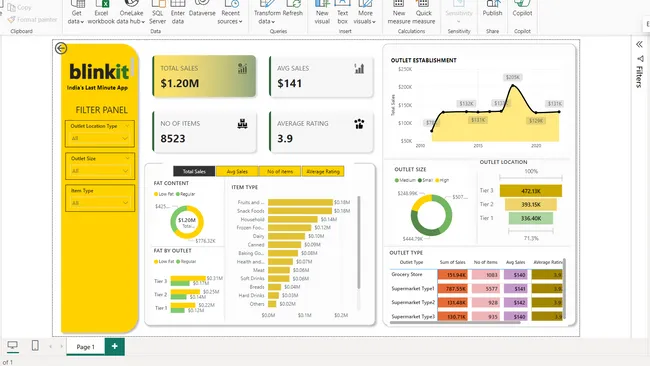Image resolution: width=650 pixels, height=366 pixels.
Task: Click Enter data in ribbon
Action: 178,12
